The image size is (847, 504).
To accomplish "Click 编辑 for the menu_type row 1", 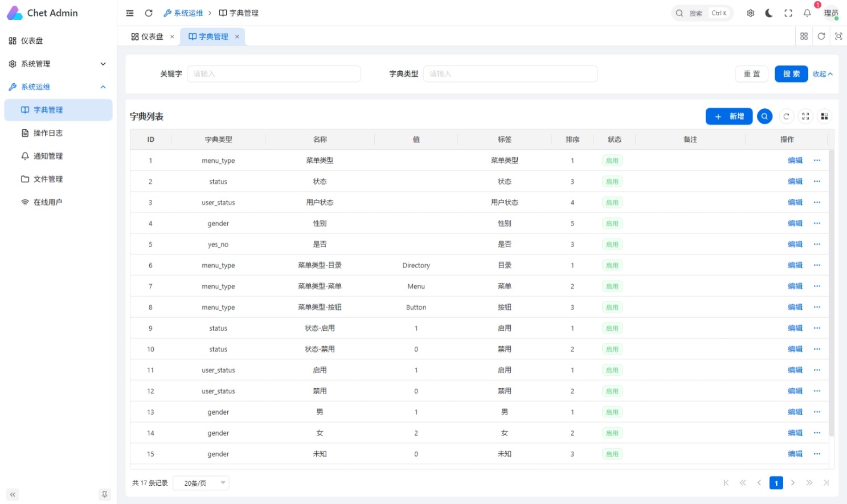I will click(795, 161).
